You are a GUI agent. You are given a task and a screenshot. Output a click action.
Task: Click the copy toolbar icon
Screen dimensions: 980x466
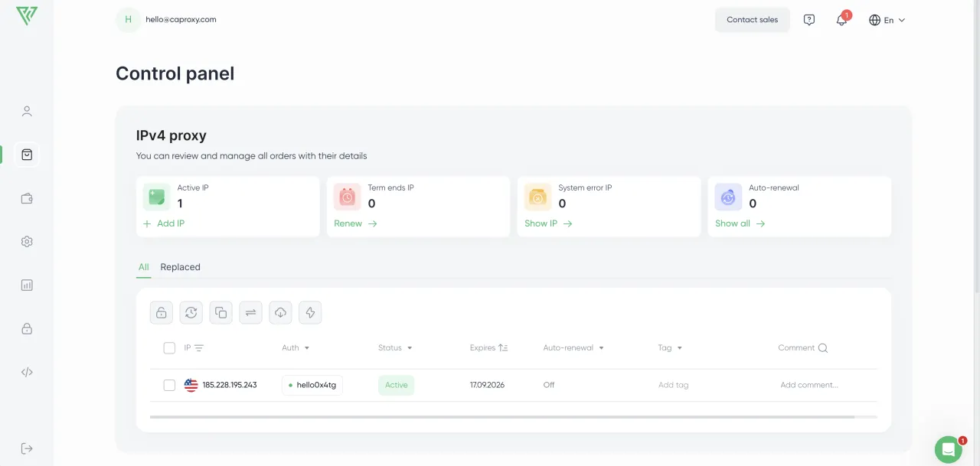(220, 312)
